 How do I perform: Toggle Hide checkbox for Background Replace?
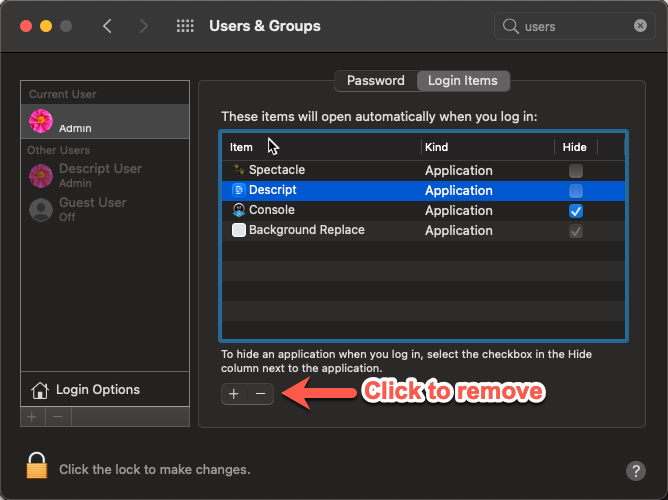(x=576, y=231)
